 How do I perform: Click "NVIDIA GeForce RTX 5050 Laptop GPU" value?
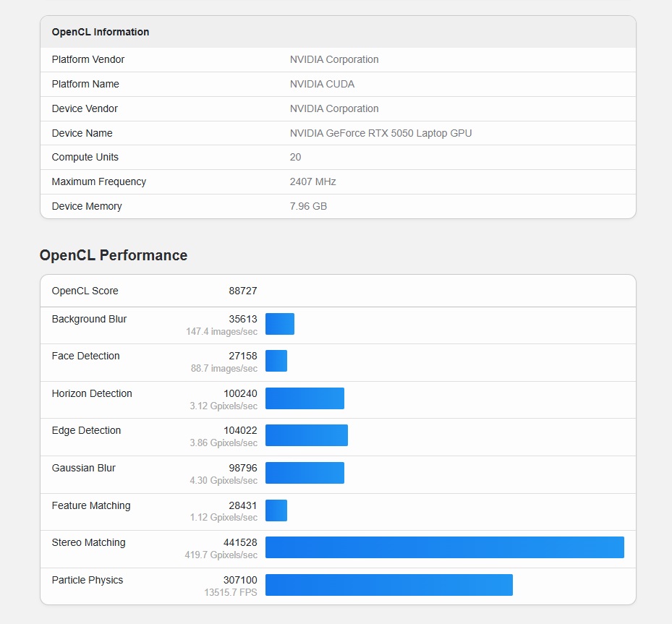click(381, 133)
